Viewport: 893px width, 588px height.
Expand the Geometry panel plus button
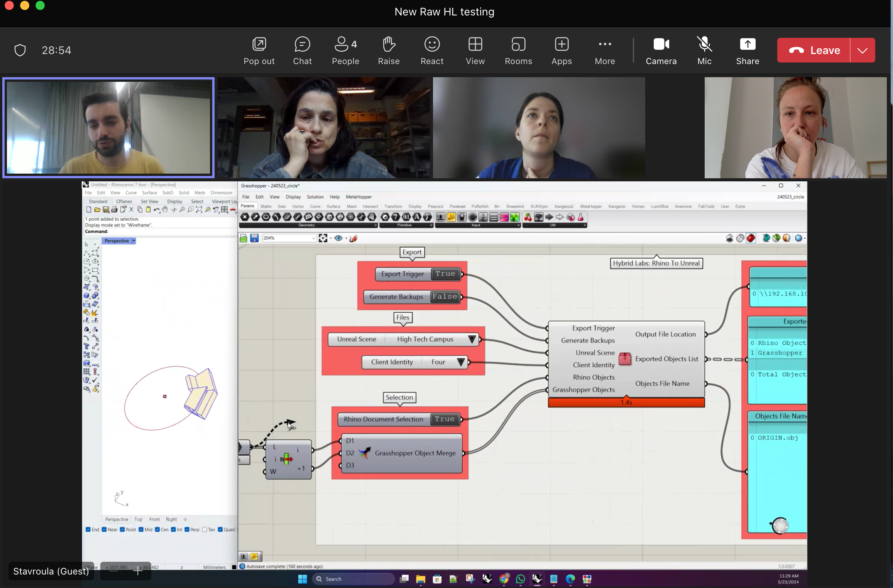tap(375, 225)
